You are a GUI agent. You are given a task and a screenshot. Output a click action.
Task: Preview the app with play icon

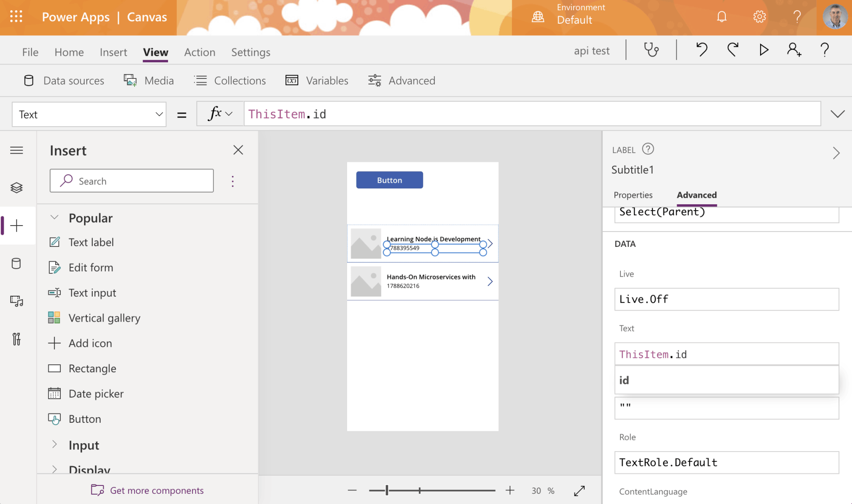[x=763, y=50]
